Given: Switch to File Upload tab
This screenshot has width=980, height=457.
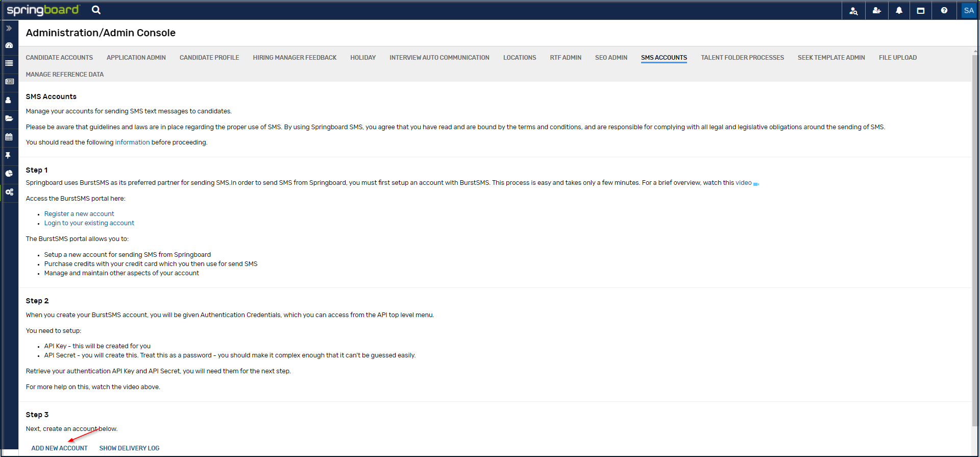Looking at the screenshot, I should (x=898, y=58).
